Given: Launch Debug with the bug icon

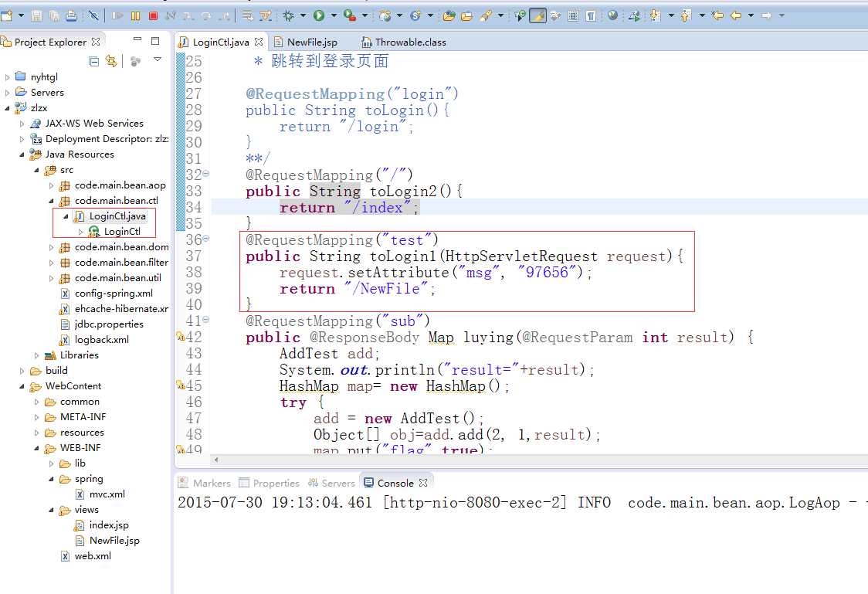Looking at the screenshot, I should [289, 15].
